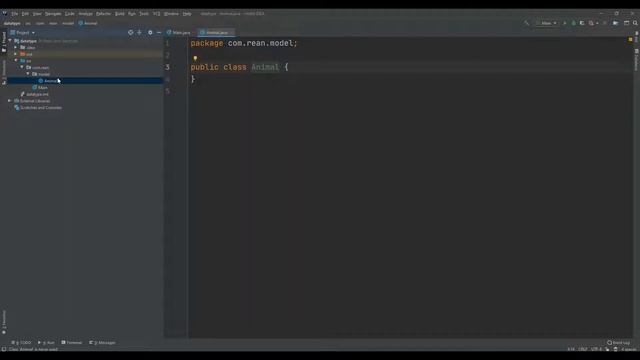The height and width of the screenshot is (360, 640).
Task: Collapse the com.rean package node
Action: click(22, 67)
